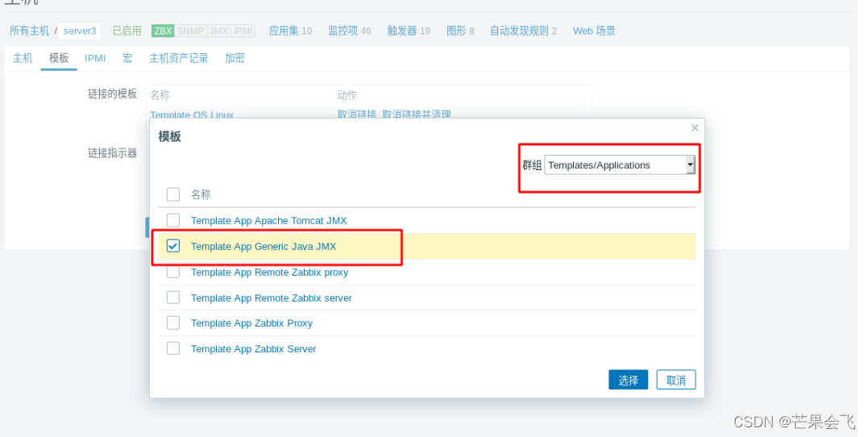
Task: Tick the select-all checkbox beside 名称
Action: 173,194
